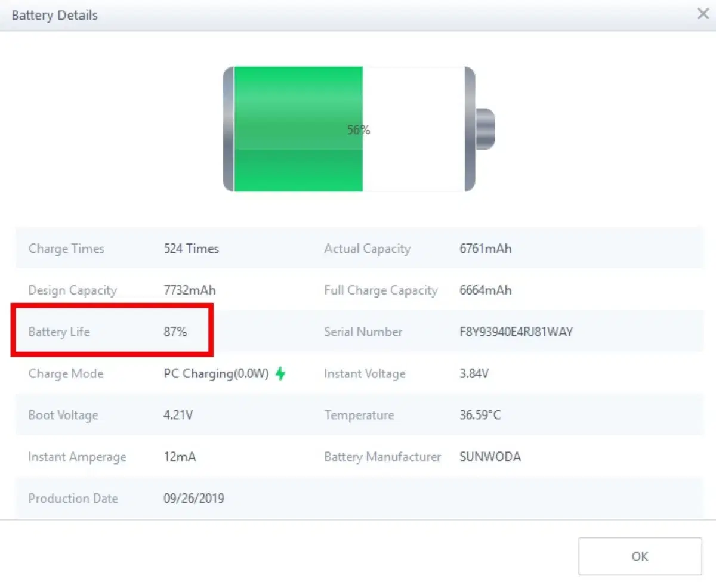Select the 87% battery life value
Viewport: 716px width, 588px height.
click(x=175, y=332)
